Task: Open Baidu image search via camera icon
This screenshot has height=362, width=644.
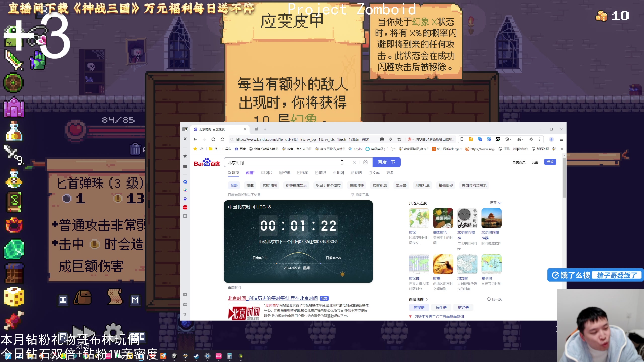Action: click(x=366, y=162)
